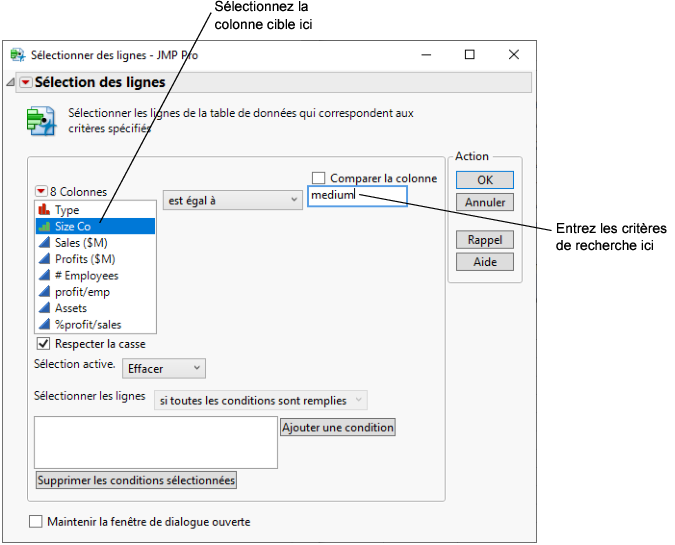This screenshot has width=675, height=545.
Task: Minimize the Sélectionner des lignes window
Action: [426, 55]
